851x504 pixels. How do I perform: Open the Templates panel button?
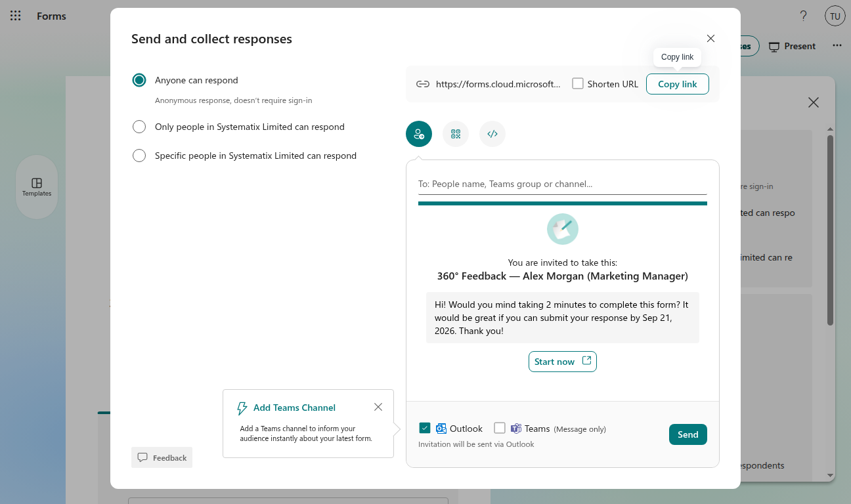tap(37, 187)
